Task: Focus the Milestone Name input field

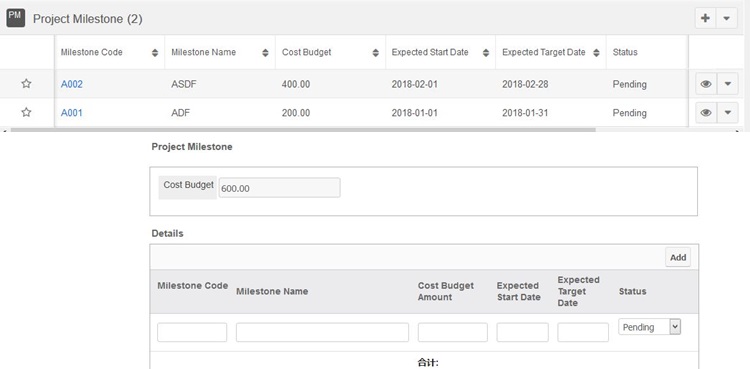Action: (x=322, y=332)
